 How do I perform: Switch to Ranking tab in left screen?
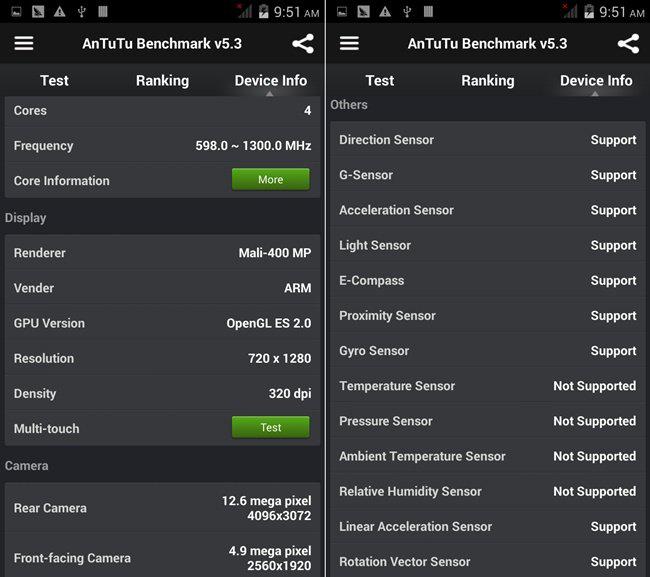[162, 80]
